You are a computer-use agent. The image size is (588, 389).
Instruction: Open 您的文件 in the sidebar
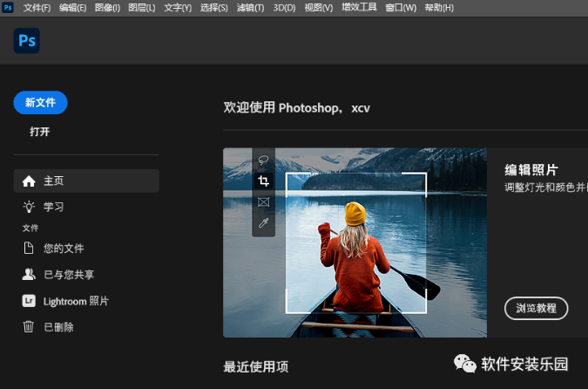(x=64, y=249)
